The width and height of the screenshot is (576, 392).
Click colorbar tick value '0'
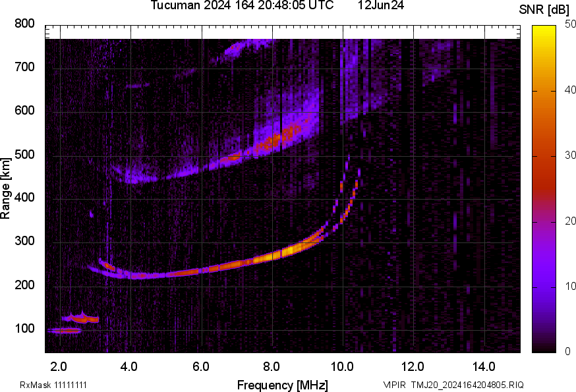click(567, 352)
